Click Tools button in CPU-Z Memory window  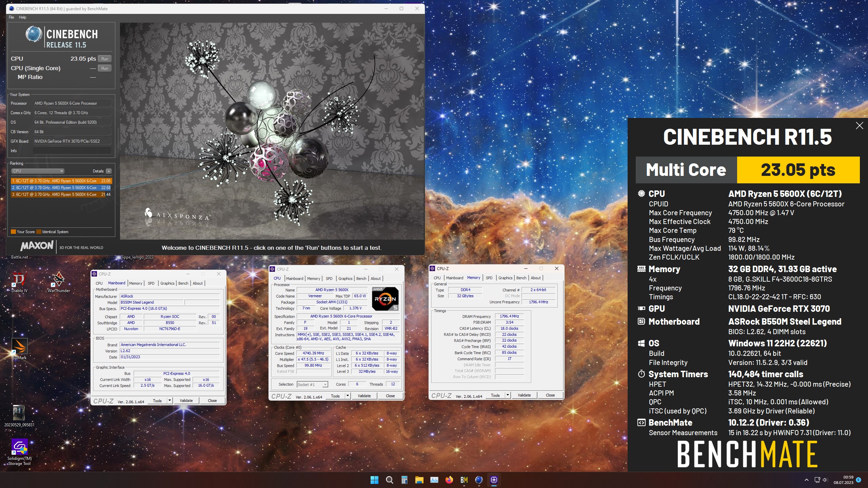495,395
